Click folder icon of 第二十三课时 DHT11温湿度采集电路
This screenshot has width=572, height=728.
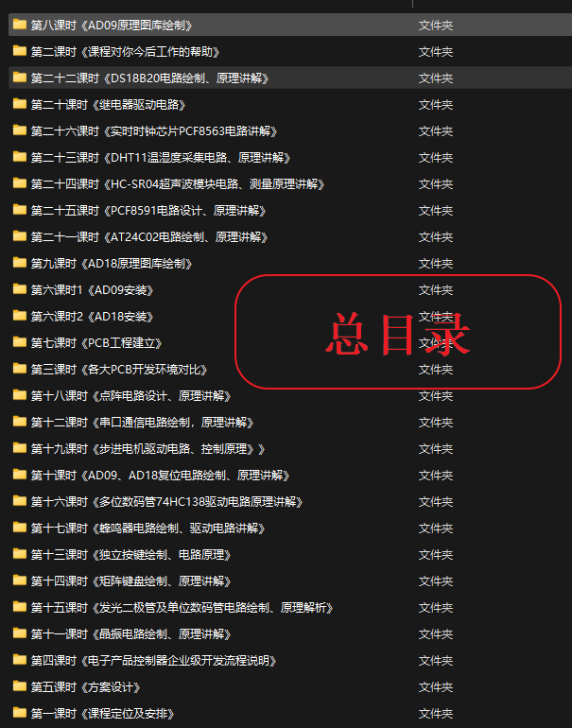(20, 157)
